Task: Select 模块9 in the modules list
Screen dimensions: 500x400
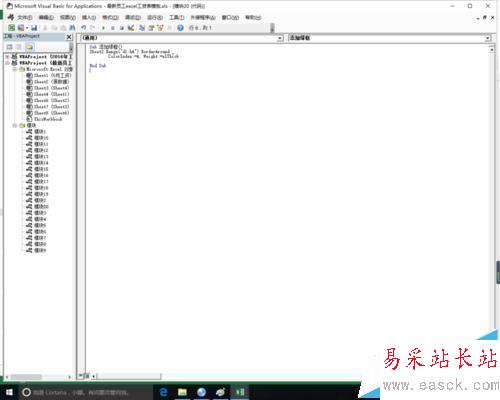Action: pyautogui.click(x=36, y=250)
